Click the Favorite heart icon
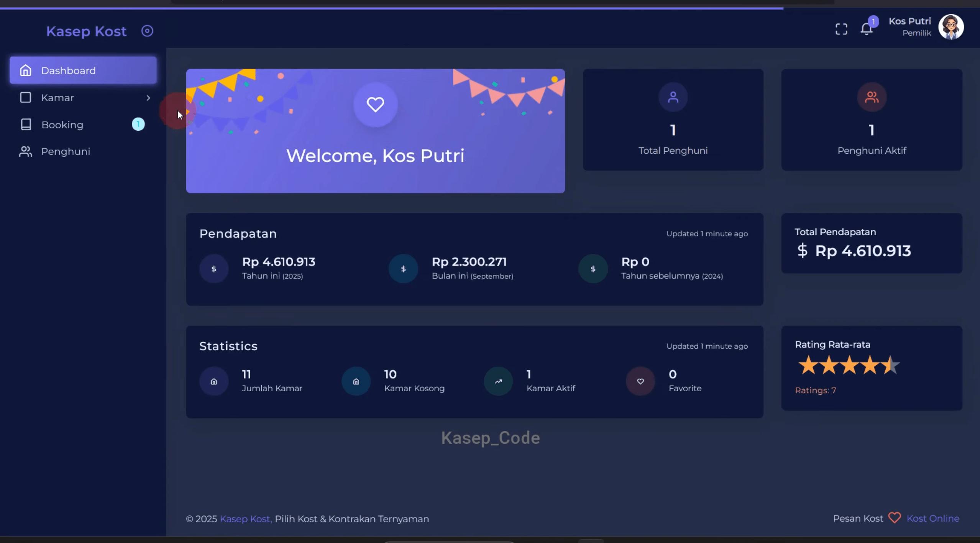 (640, 381)
